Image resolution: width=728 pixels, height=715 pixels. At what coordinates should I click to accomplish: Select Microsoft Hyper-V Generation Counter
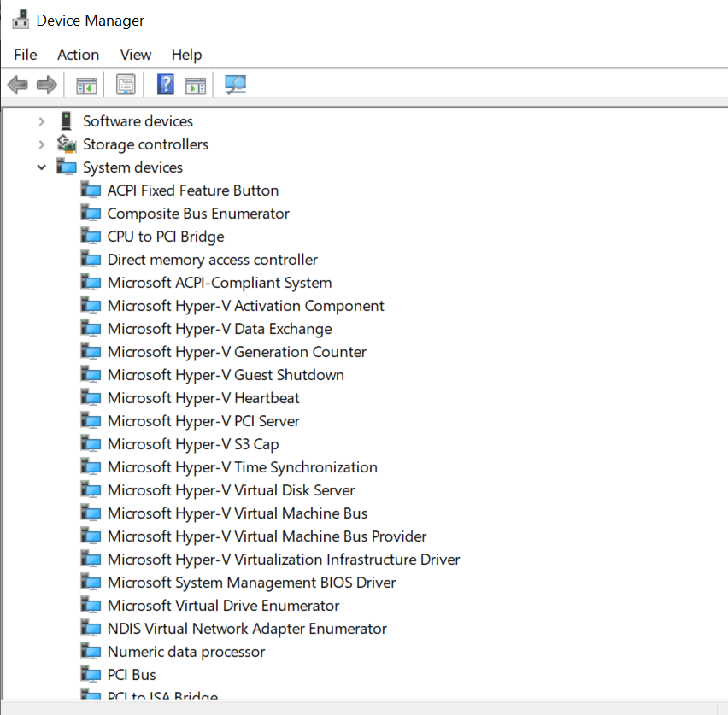click(237, 352)
